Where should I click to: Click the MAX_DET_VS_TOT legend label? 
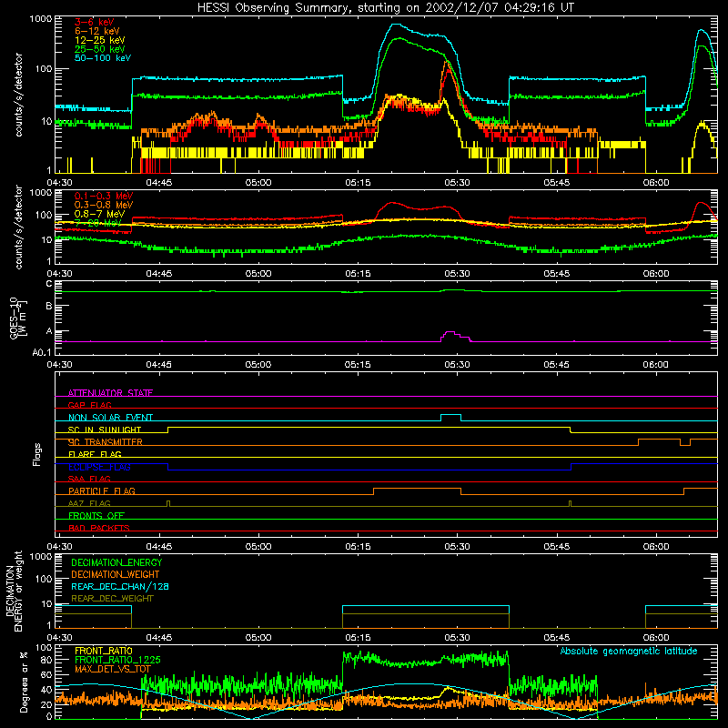pyautogui.click(x=112, y=669)
